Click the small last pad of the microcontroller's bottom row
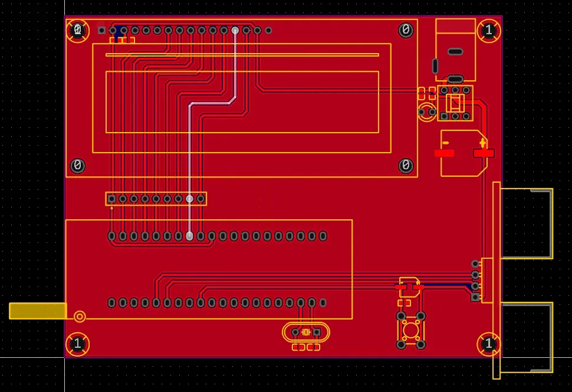 tap(323, 302)
